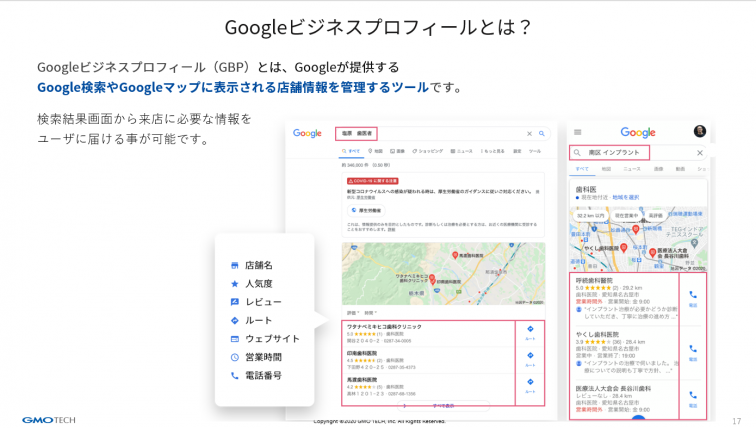
Task: Tap the call icon for やくし歯科医院
Action: pos(693,350)
